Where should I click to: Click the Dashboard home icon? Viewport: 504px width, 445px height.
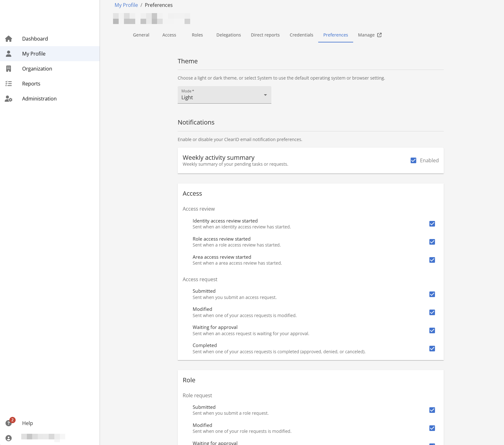[x=9, y=39]
